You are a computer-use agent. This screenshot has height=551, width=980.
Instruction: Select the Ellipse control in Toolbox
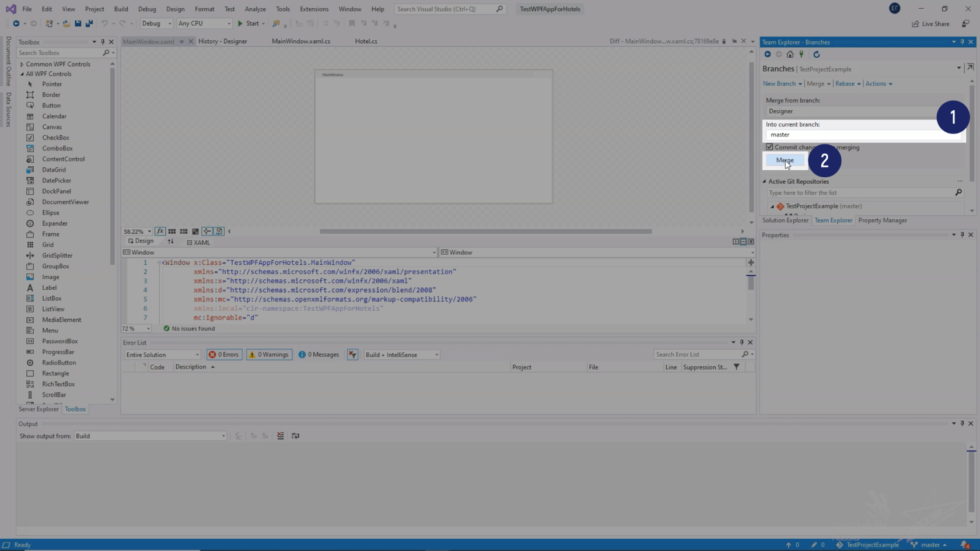coord(51,213)
